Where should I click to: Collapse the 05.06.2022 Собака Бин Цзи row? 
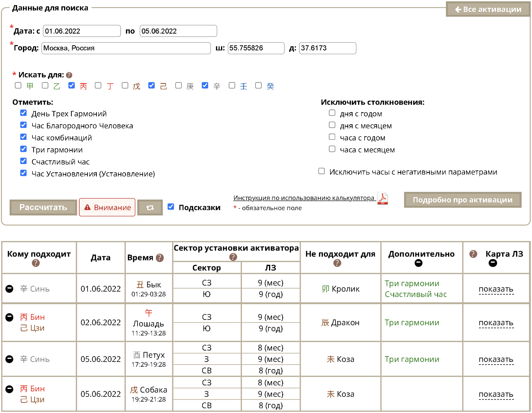pyautogui.click(x=10, y=389)
